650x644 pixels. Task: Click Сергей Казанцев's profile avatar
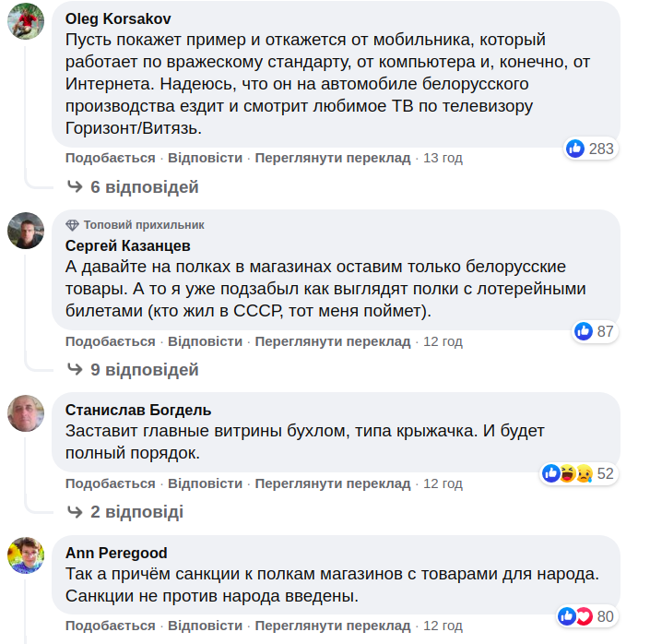coord(26,230)
